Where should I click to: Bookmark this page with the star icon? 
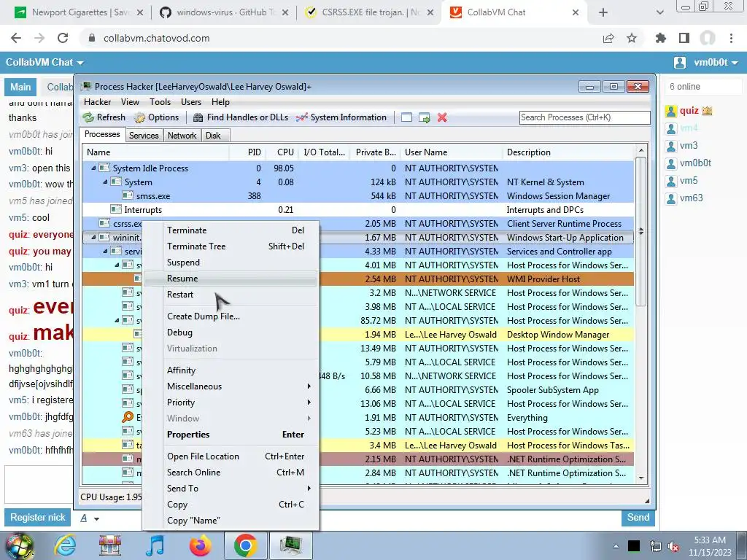coord(632,38)
